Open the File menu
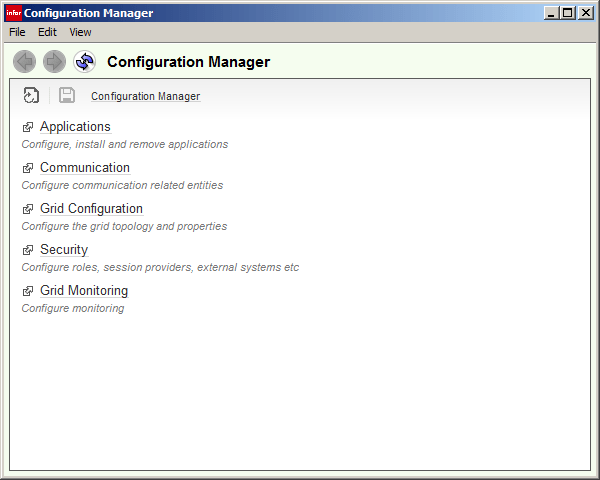This screenshot has width=600, height=480. pyautogui.click(x=17, y=32)
